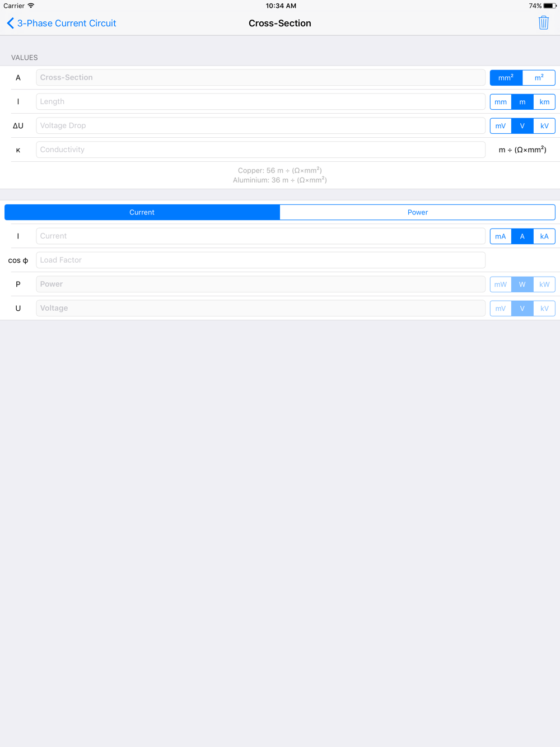Switch to the Power tab

pyautogui.click(x=417, y=212)
